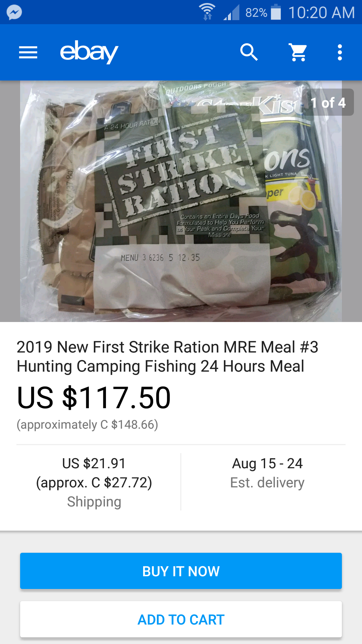This screenshot has height=644, width=362.
Task: Tap the approximate C $148.66 conversion
Action: coord(87,425)
